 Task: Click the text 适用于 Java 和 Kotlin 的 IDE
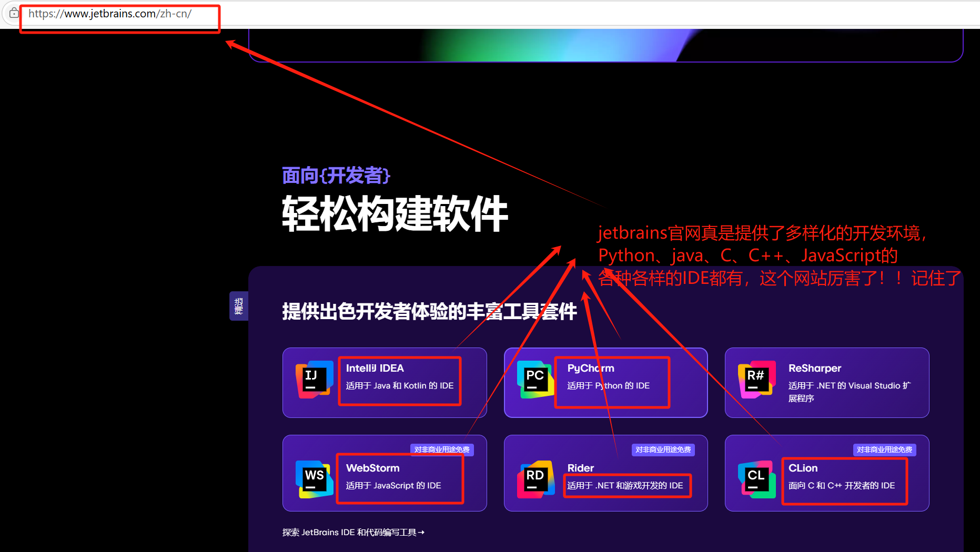pos(400,385)
